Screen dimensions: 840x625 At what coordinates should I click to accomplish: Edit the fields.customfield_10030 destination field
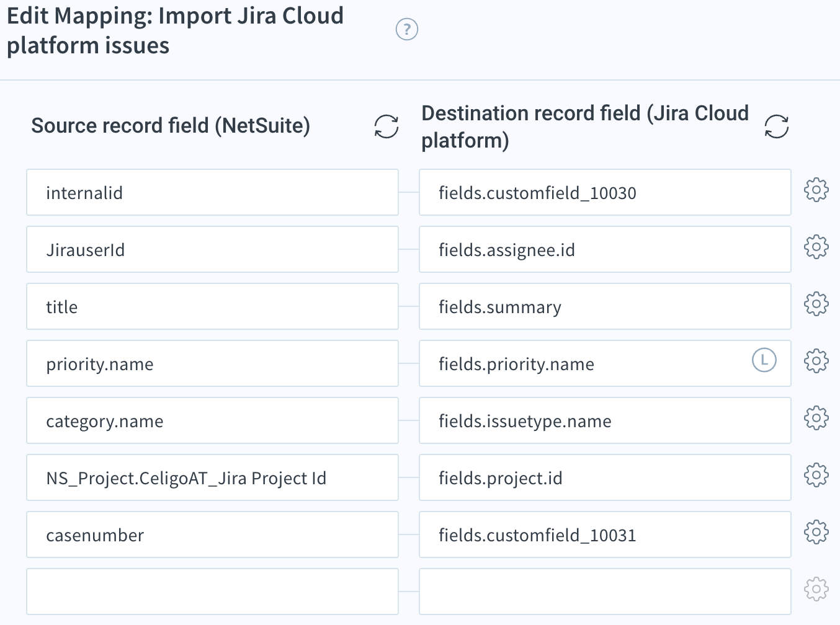point(605,192)
